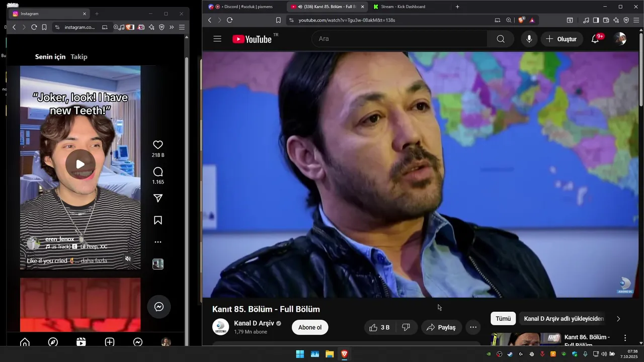Open the Oluştur create button
The image size is (644, 362).
pos(561,39)
